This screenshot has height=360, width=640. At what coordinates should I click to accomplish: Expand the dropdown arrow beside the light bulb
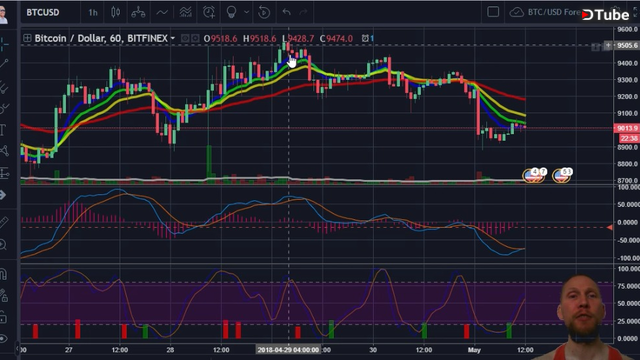(x=247, y=13)
